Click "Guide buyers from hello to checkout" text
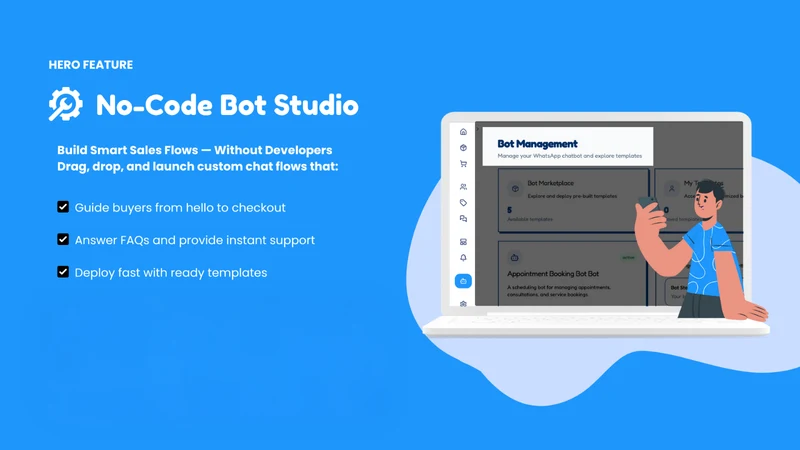Image resolution: width=800 pixels, height=450 pixels. coord(180,208)
